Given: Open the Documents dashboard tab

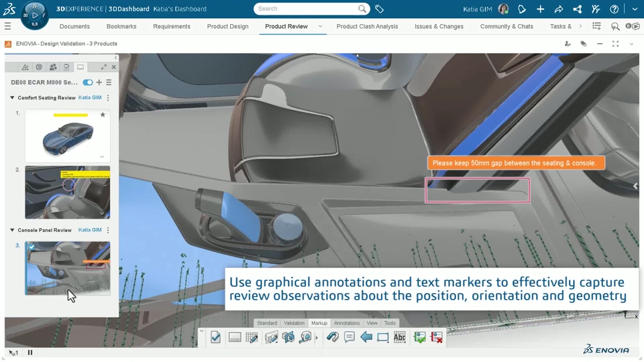Looking at the screenshot, I should 74,26.
